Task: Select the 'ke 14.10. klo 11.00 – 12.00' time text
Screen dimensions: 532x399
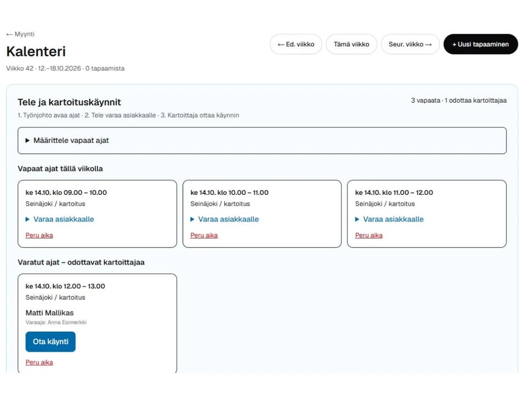Action: (394, 192)
